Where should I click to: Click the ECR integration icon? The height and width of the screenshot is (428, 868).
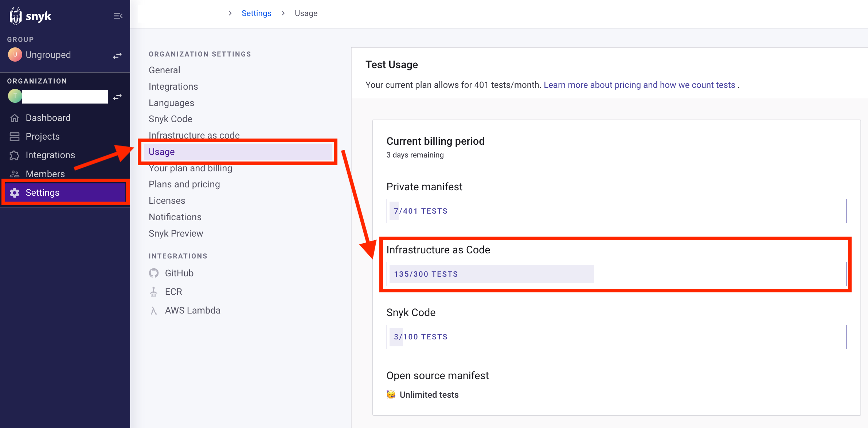pyautogui.click(x=154, y=292)
